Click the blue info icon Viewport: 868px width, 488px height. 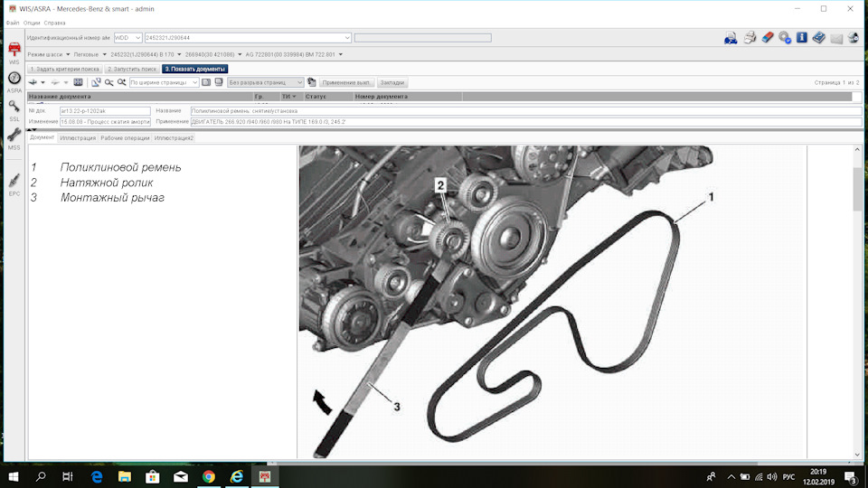pos(802,38)
